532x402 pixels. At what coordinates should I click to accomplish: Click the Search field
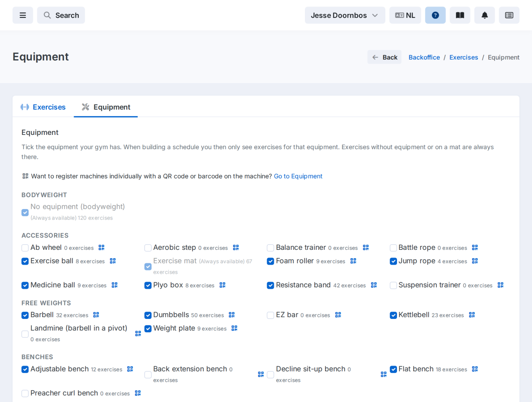click(x=61, y=15)
